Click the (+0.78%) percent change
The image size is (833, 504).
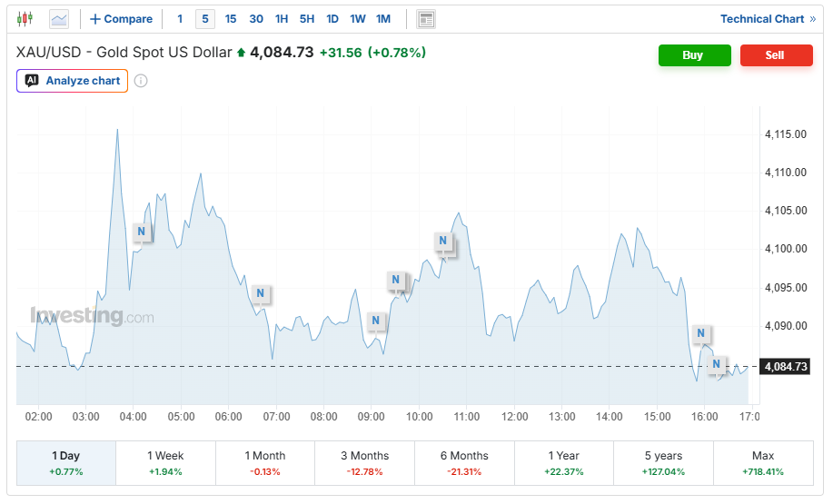point(397,53)
